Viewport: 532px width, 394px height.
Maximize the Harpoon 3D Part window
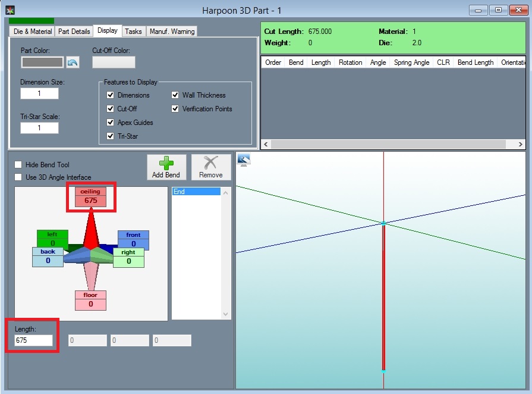pyautogui.click(x=498, y=10)
